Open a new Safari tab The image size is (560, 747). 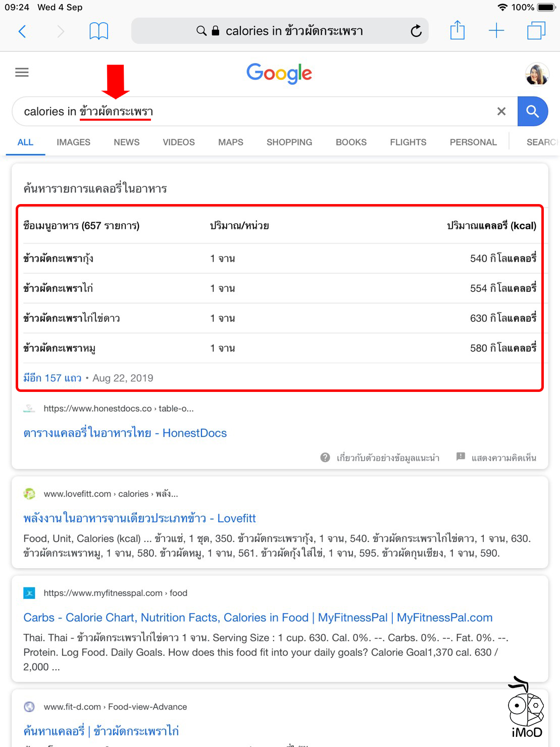point(496,31)
